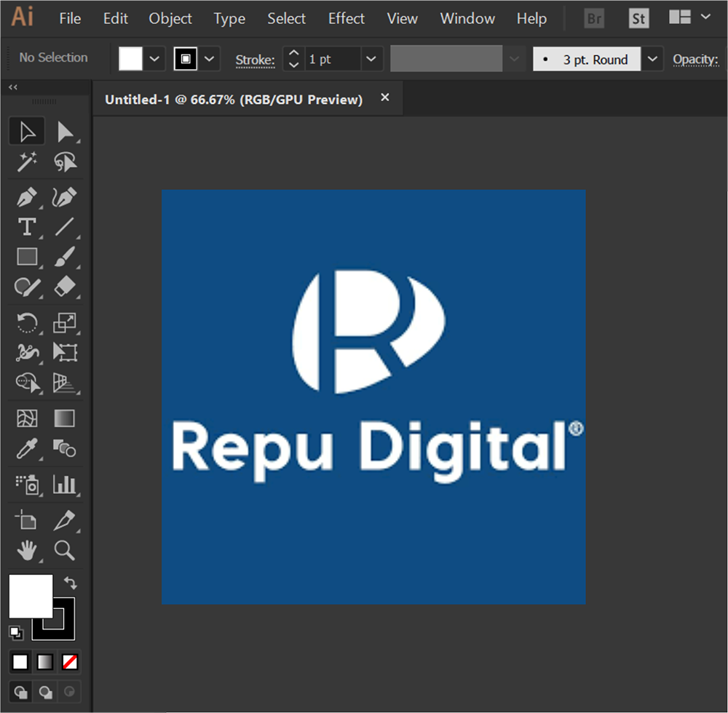Reset default fill and stroke
Image resolution: width=728 pixels, height=713 pixels.
pyautogui.click(x=16, y=633)
